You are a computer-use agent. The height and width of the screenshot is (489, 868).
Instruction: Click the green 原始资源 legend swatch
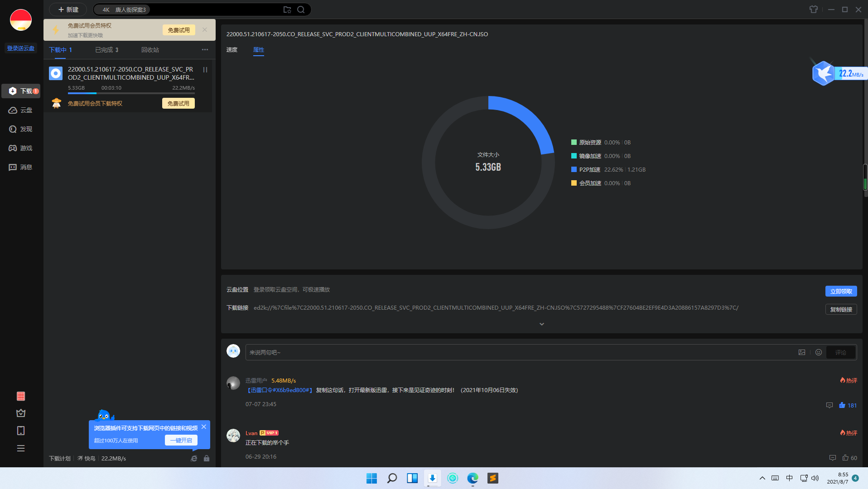[x=574, y=142]
